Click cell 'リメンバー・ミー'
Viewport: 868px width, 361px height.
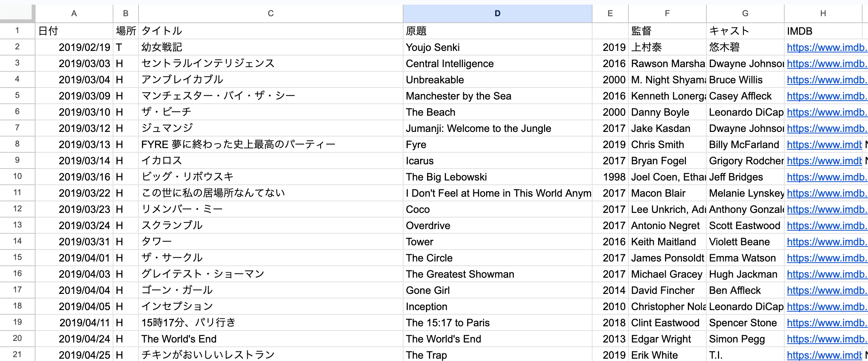pyautogui.click(x=271, y=209)
